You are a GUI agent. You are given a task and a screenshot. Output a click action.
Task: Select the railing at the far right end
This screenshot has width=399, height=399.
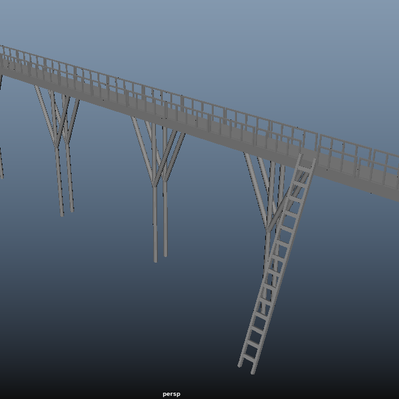(x=386, y=164)
